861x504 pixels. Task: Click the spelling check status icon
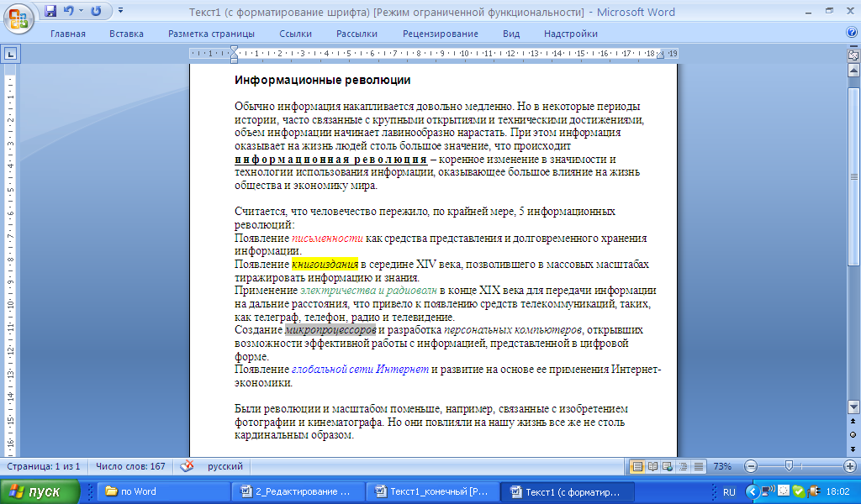pyautogui.click(x=187, y=465)
